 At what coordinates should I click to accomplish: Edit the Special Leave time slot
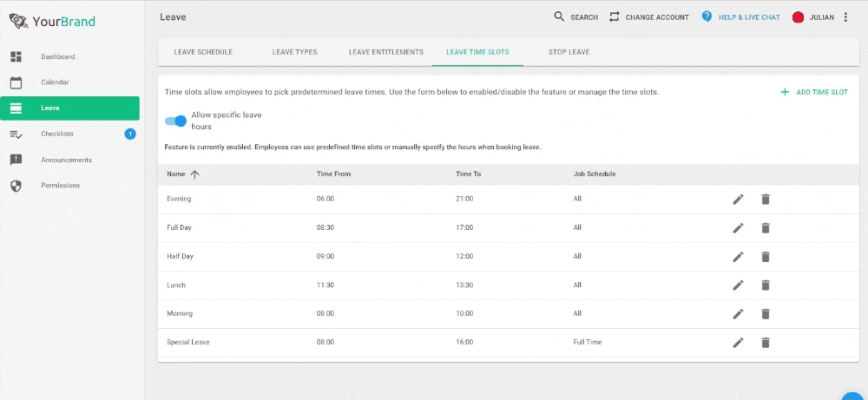738,343
